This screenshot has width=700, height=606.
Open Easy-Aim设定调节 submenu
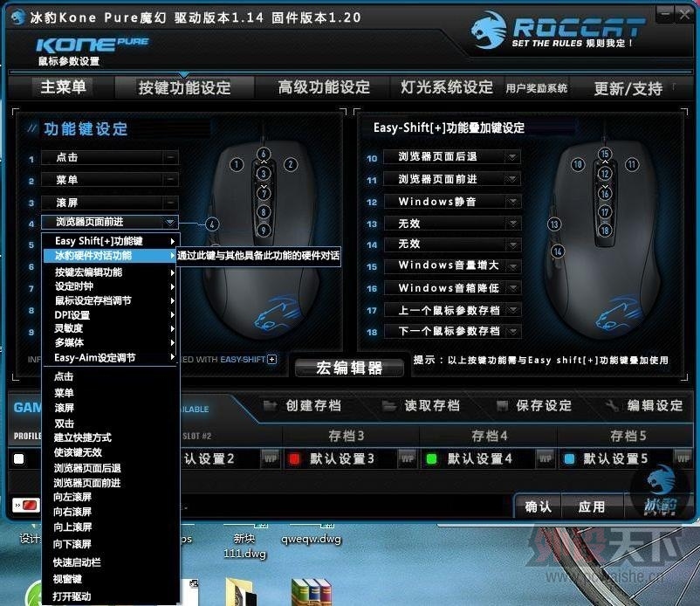click(111, 358)
